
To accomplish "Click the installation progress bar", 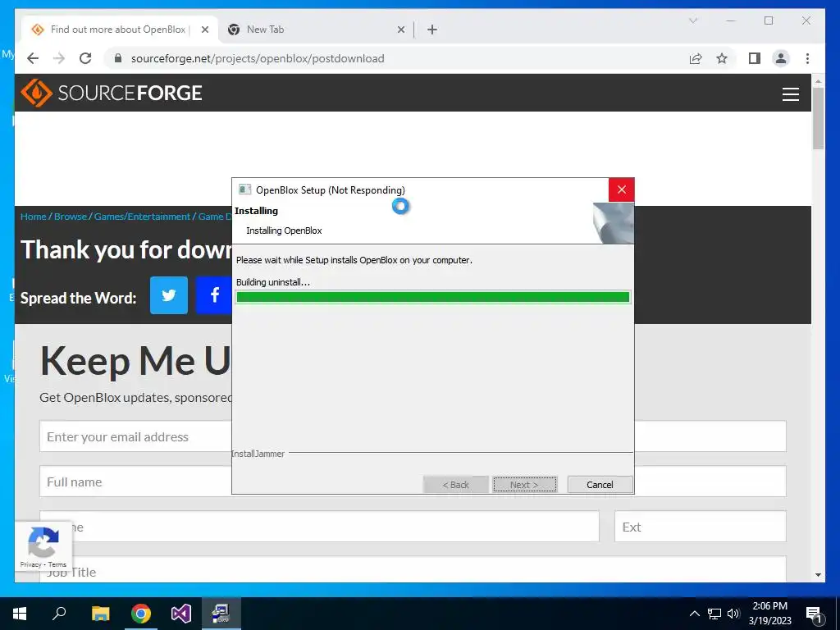I will click(x=433, y=297).
